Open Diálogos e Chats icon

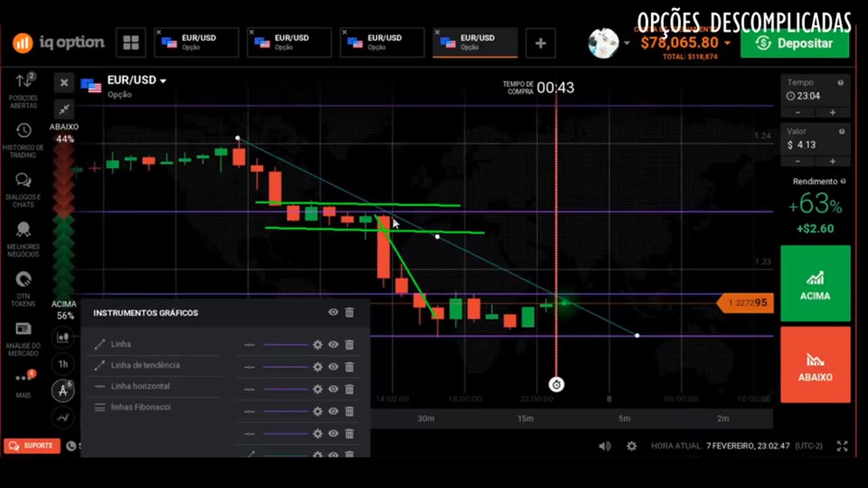tap(24, 190)
